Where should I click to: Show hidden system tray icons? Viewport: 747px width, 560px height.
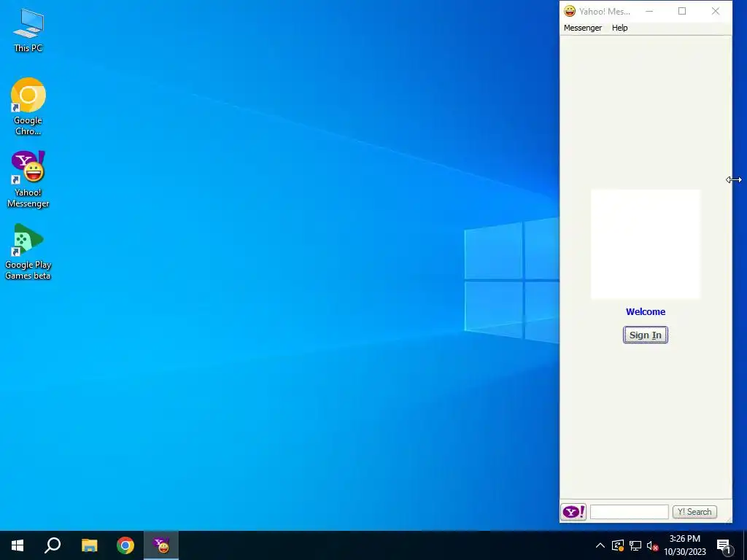tap(600, 545)
